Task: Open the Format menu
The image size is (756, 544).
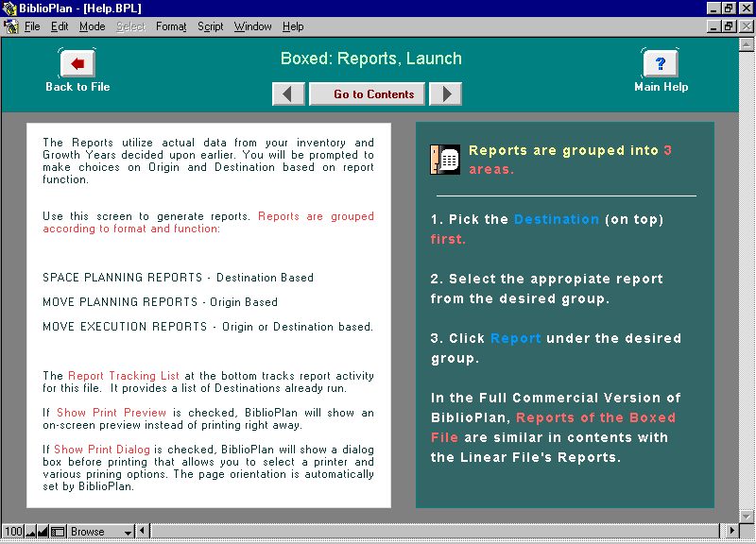Action: (x=171, y=26)
